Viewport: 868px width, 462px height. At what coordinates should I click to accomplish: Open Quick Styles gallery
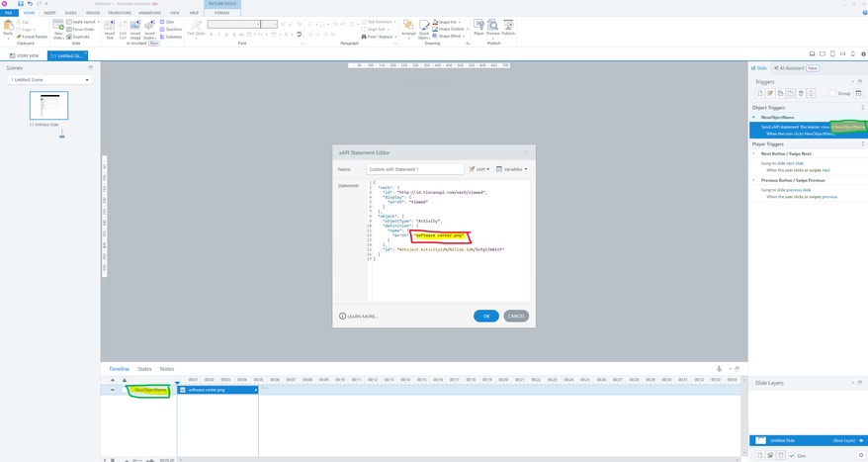(x=424, y=29)
